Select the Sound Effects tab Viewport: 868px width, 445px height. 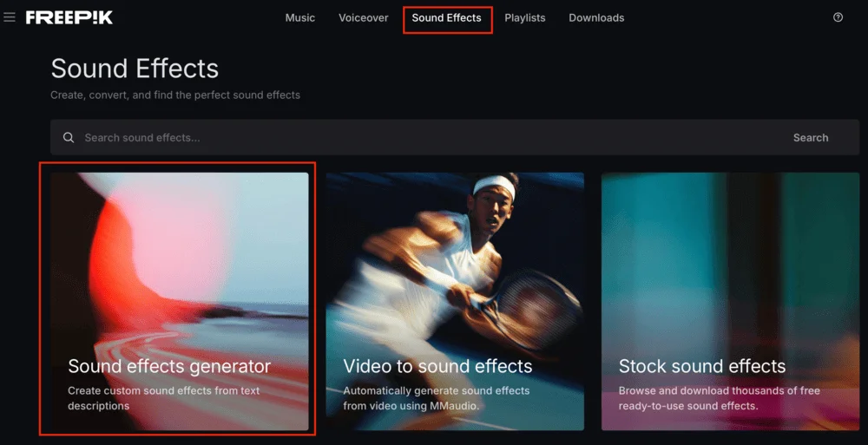(446, 18)
